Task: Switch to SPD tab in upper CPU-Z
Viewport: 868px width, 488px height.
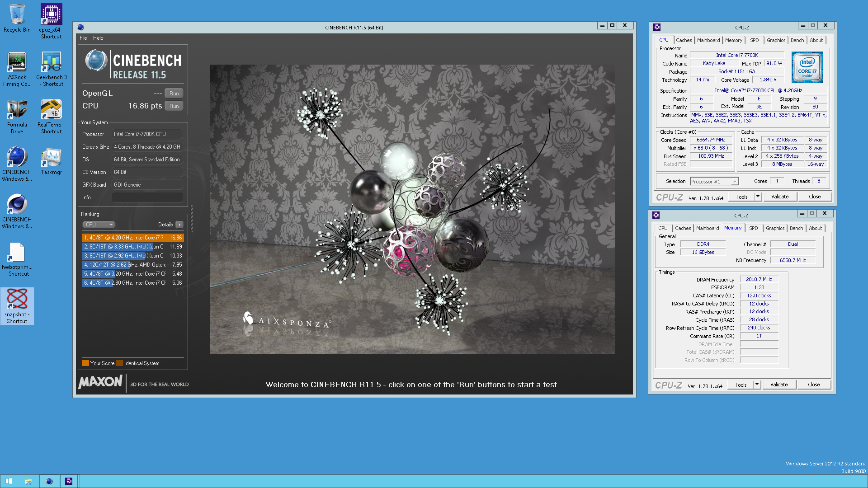Action: pyautogui.click(x=754, y=40)
